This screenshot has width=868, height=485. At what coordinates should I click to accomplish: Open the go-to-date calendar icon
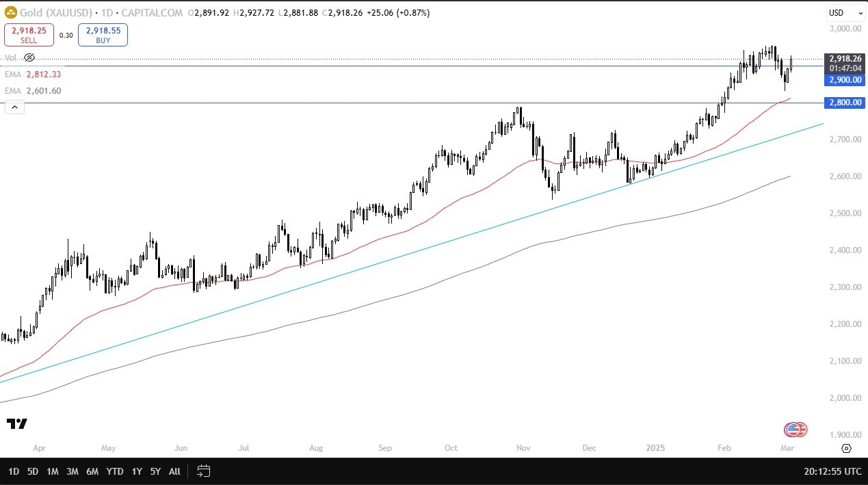click(203, 471)
